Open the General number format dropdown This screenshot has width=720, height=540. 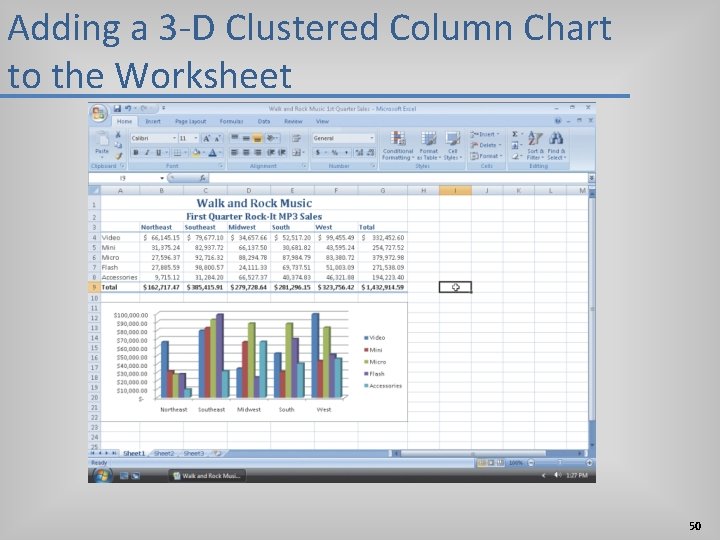pos(371,138)
